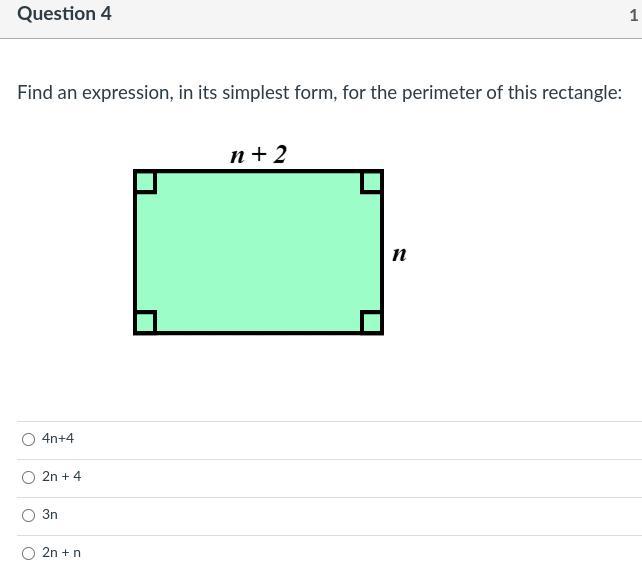Click the 4n+4 answer text
Viewport: 642px width, 587px height.
click(x=58, y=439)
